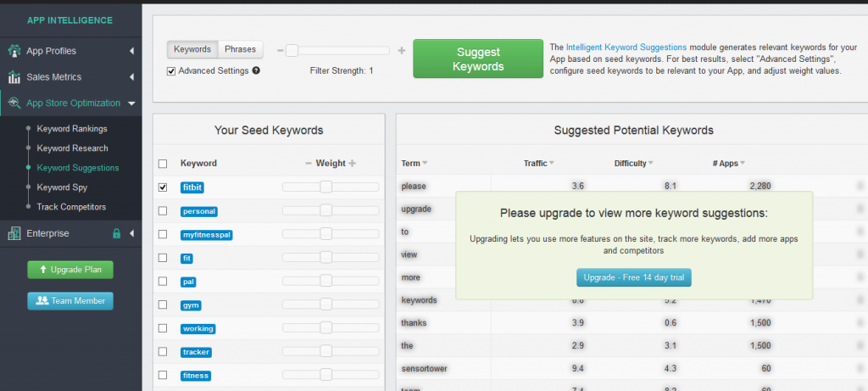Open Track Competitors submenu item
The height and width of the screenshot is (391, 868).
tap(71, 207)
